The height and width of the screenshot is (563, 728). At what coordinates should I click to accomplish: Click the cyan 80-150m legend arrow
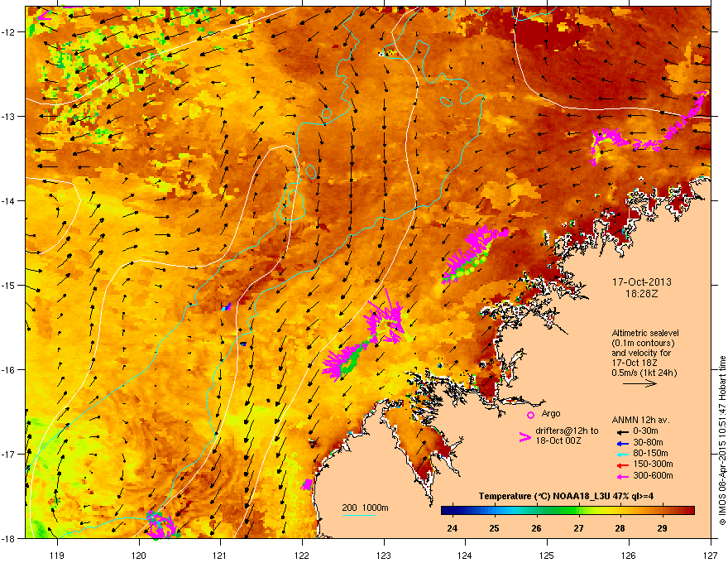tap(621, 454)
